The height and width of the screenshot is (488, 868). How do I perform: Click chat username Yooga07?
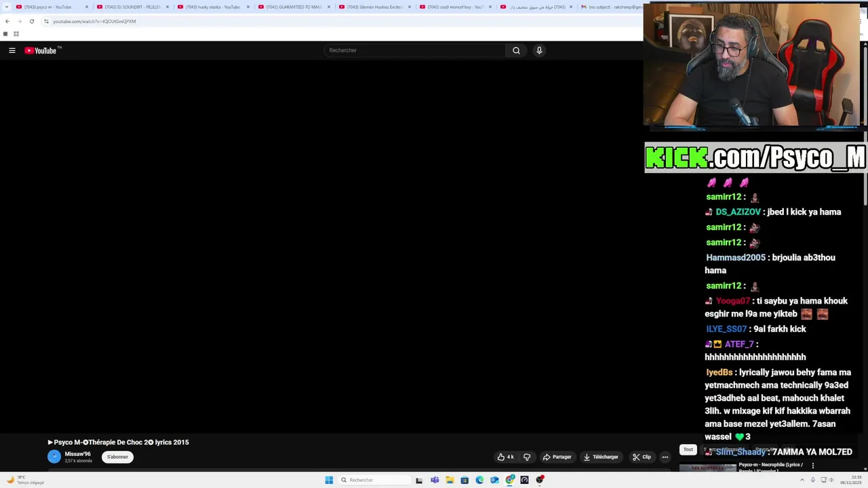tap(733, 301)
